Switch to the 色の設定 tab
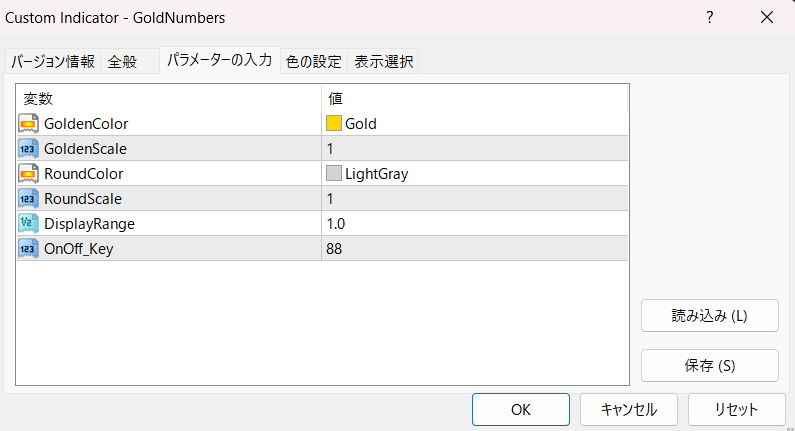Screen dimensions: 795x431 pyautogui.click(x=313, y=62)
